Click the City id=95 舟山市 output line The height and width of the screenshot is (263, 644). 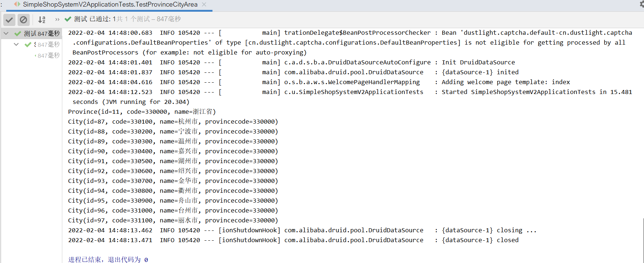[173, 200]
